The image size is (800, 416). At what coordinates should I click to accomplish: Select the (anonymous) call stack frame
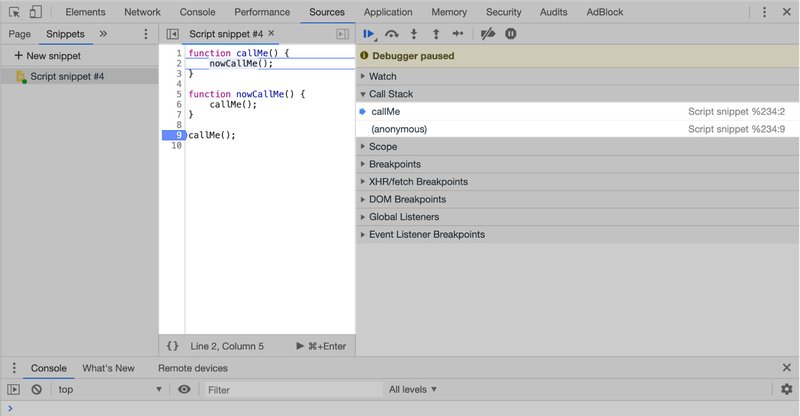coord(577,129)
